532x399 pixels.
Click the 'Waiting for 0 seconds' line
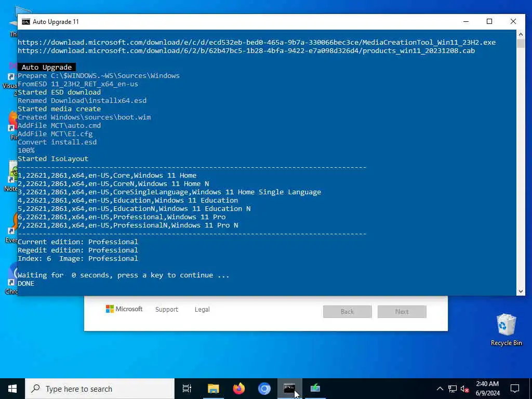(124, 275)
